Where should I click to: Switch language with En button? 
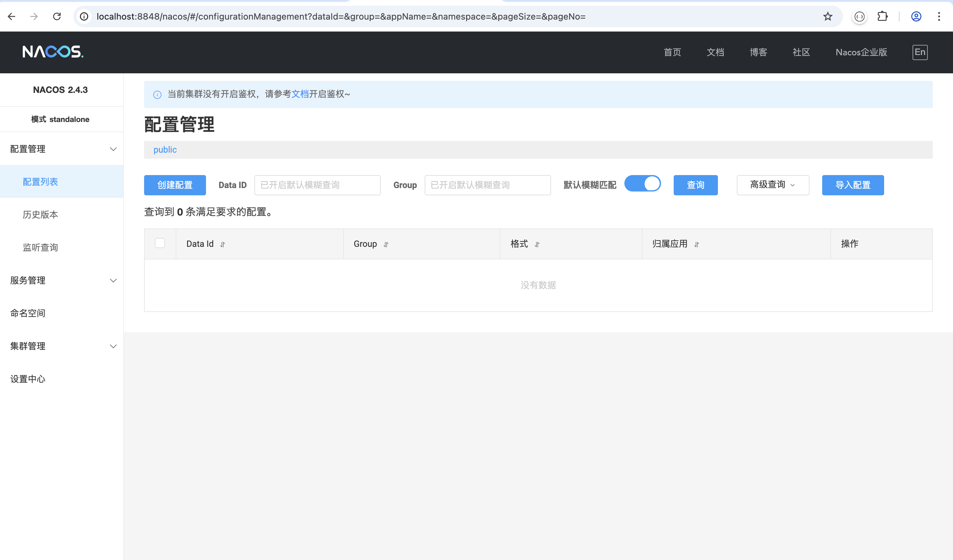point(920,52)
